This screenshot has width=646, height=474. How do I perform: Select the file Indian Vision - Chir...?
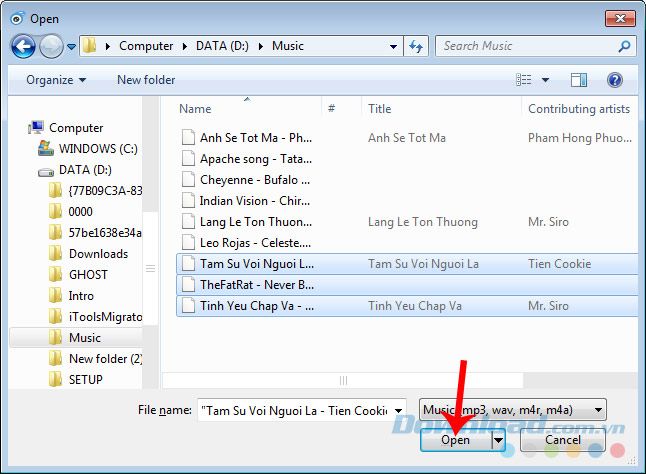coord(255,201)
